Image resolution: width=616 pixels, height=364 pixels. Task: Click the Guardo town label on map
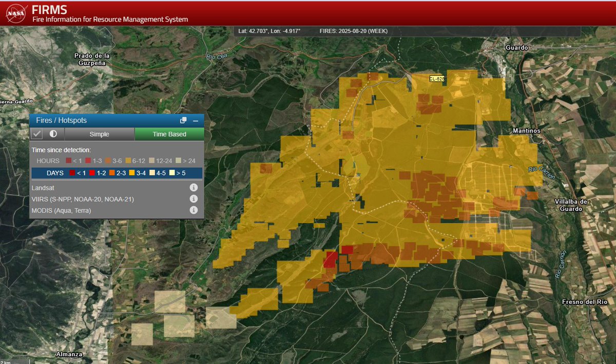pyautogui.click(x=516, y=47)
